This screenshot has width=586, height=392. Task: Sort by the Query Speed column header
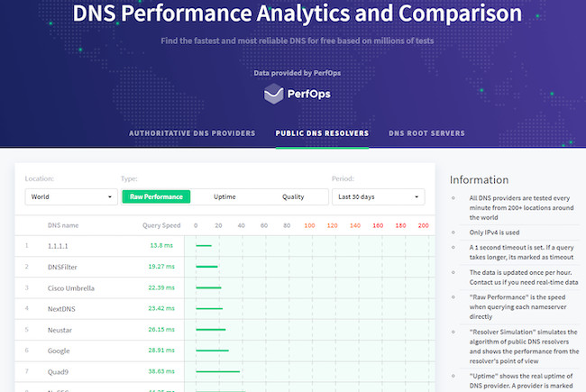(x=161, y=224)
